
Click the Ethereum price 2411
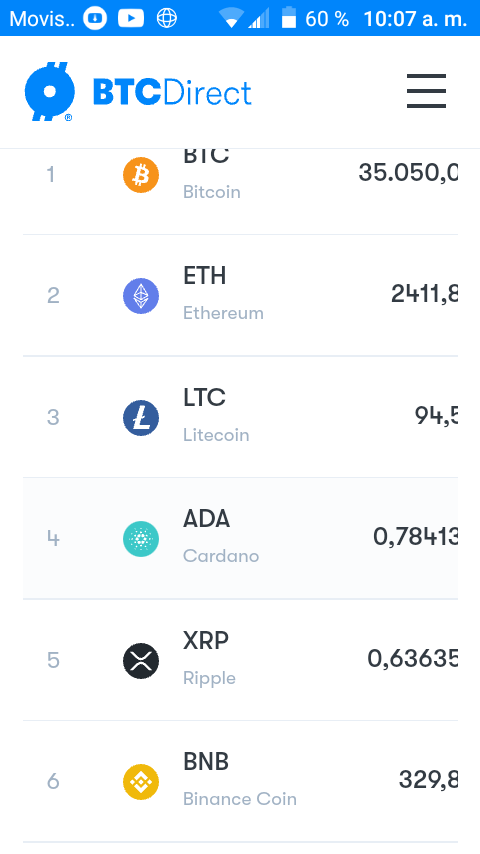[x=424, y=294]
